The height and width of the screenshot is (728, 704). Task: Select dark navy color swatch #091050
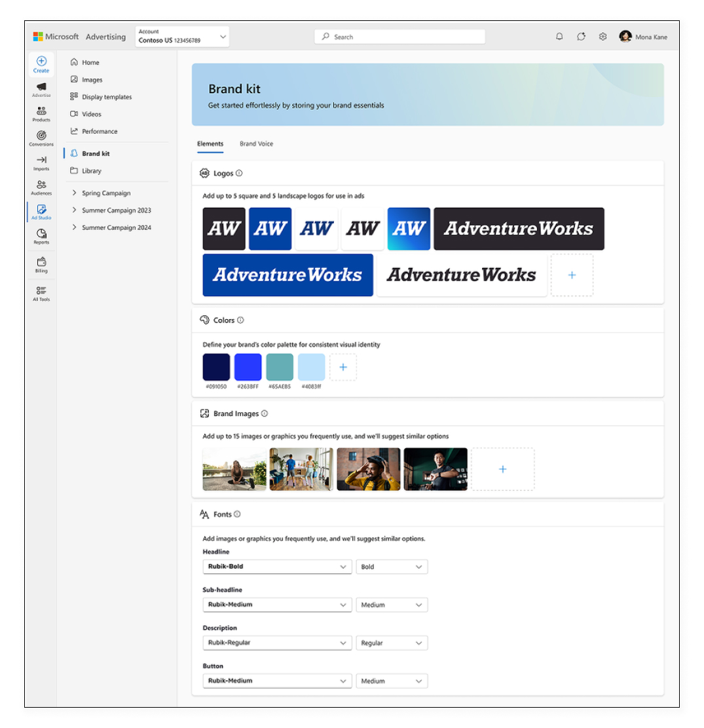click(x=216, y=367)
